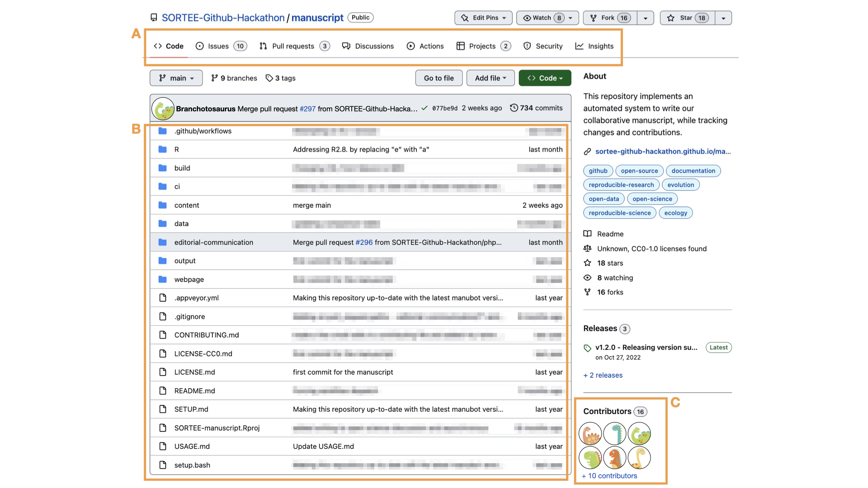Open the editorial-communication folder
The width and height of the screenshot is (868, 488).
pos(214,242)
